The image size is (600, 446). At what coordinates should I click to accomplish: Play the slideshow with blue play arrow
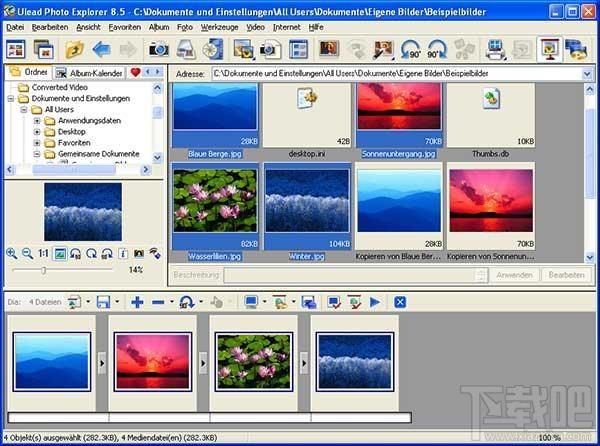click(x=375, y=302)
